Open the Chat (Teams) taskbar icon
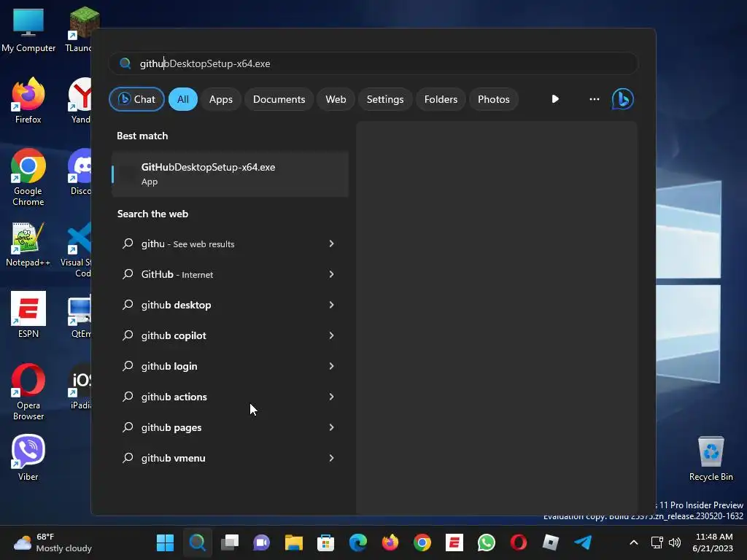 point(262,542)
